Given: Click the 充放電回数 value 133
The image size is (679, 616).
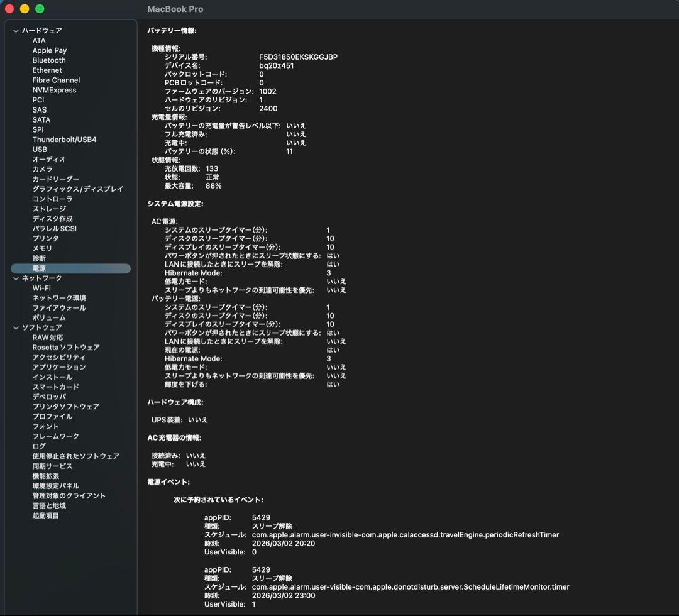Looking at the screenshot, I should point(212,169).
